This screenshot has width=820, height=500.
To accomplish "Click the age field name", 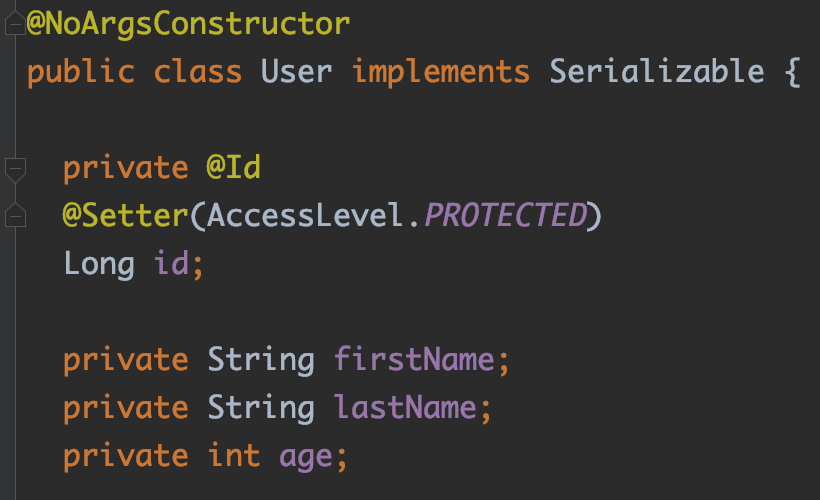I will point(305,456).
